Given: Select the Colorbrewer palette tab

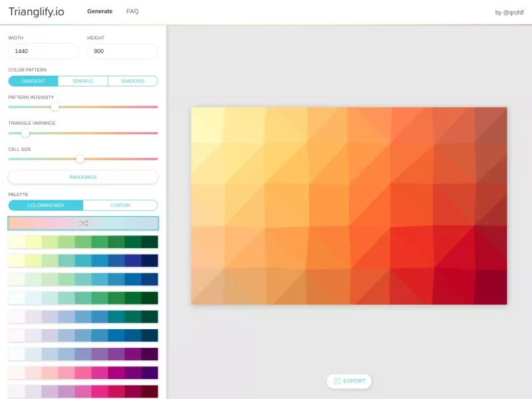Looking at the screenshot, I should (x=46, y=205).
